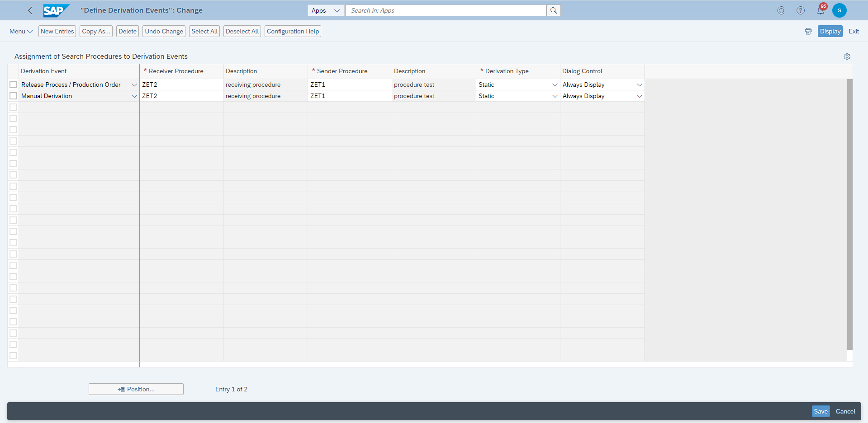Viewport: 868px width, 423px height.
Task: Click the Position... button
Action: point(136,389)
